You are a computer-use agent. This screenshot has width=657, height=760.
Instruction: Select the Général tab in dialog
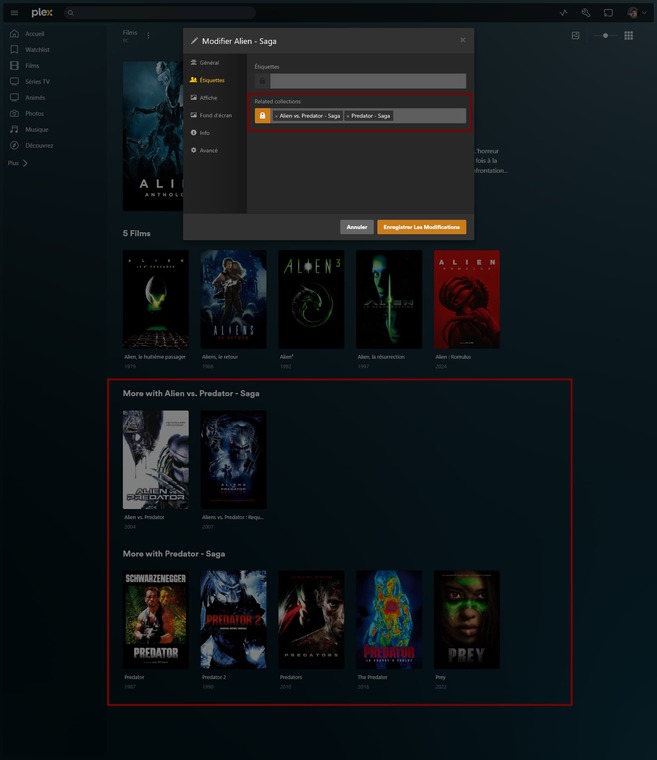click(x=205, y=63)
